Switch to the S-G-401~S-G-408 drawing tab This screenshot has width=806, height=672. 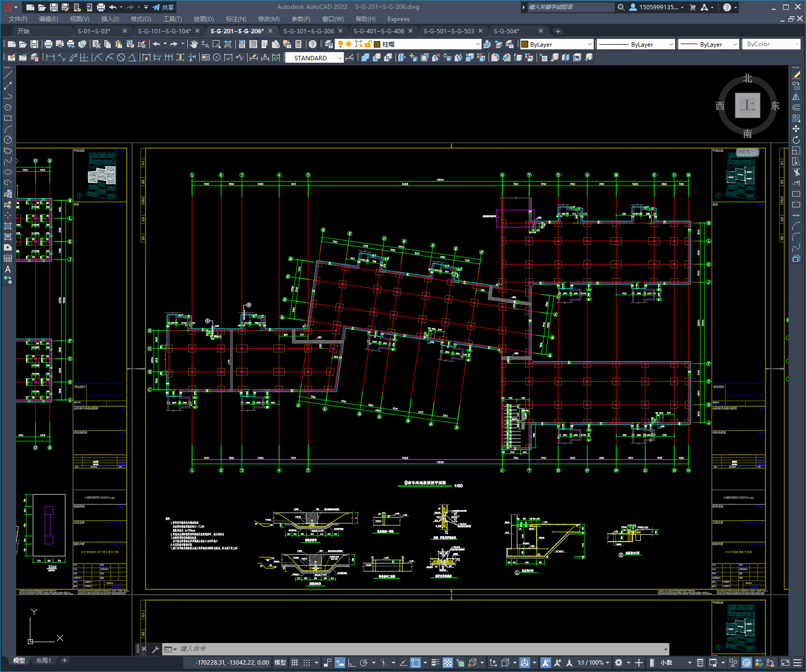pyautogui.click(x=379, y=31)
